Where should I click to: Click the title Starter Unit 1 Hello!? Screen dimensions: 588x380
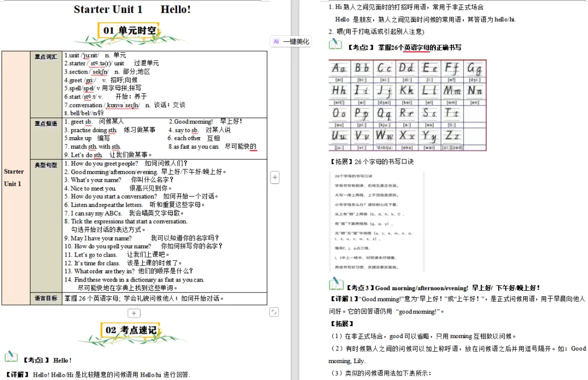pyautogui.click(x=132, y=9)
